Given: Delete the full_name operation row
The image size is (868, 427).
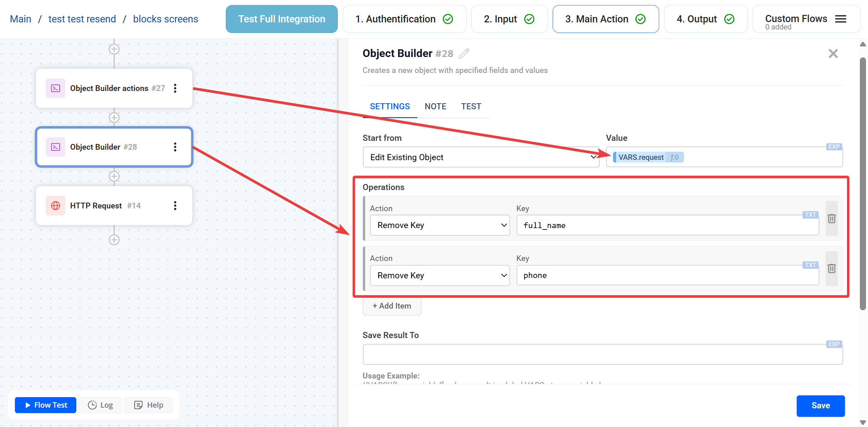Looking at the screenshot, I should point(831,219).
